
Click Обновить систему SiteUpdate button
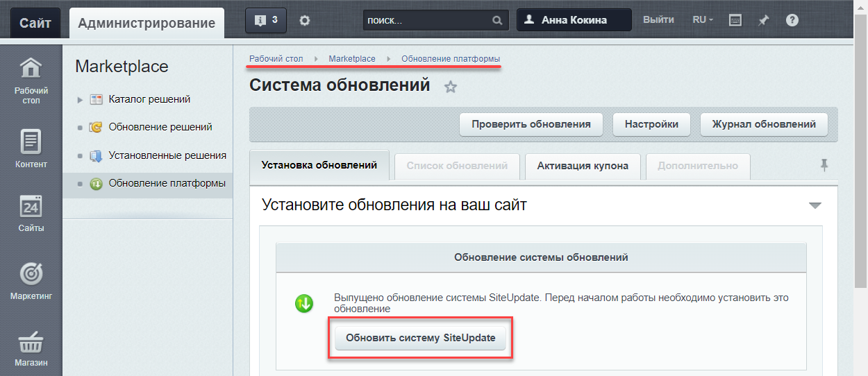point(421,339)
